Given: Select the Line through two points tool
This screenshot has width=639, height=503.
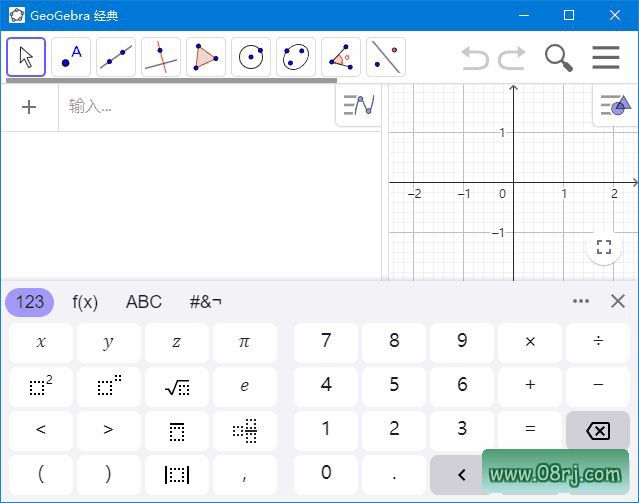Looking at the screenshot, I should [116, 57].
